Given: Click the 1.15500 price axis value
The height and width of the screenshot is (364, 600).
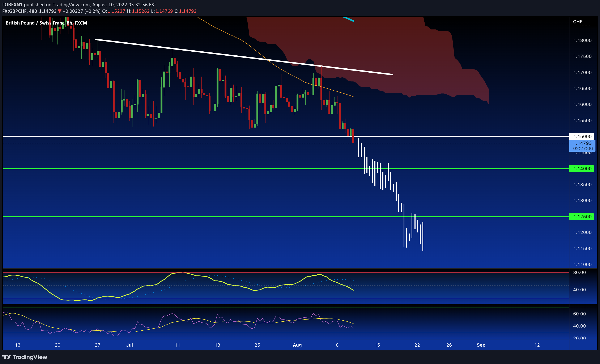Looking at the screenshot, I should tap(582, 120).
